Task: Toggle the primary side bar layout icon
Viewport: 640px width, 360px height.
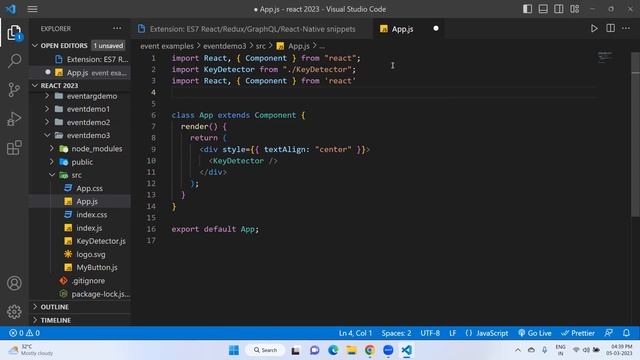Action: pos(527,9)
